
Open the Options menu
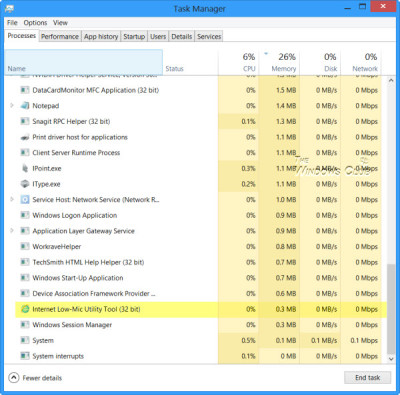tap(35, 23)
